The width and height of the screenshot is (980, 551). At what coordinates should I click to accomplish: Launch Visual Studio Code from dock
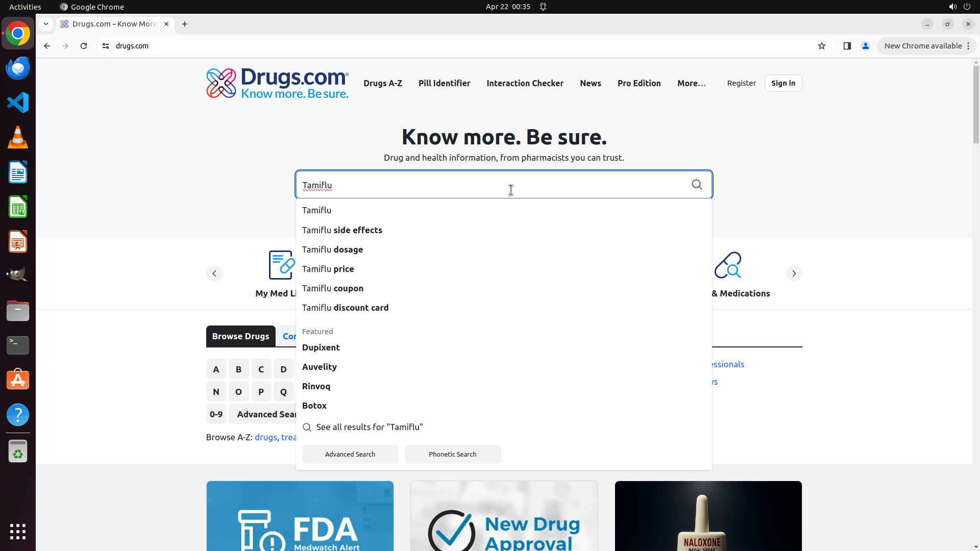(18, 103)
